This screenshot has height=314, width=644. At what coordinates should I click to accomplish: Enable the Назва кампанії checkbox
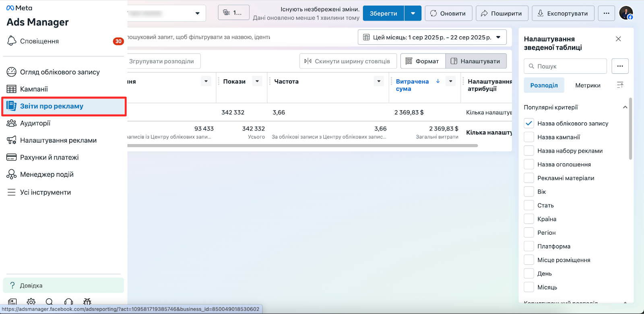point(529,137)
